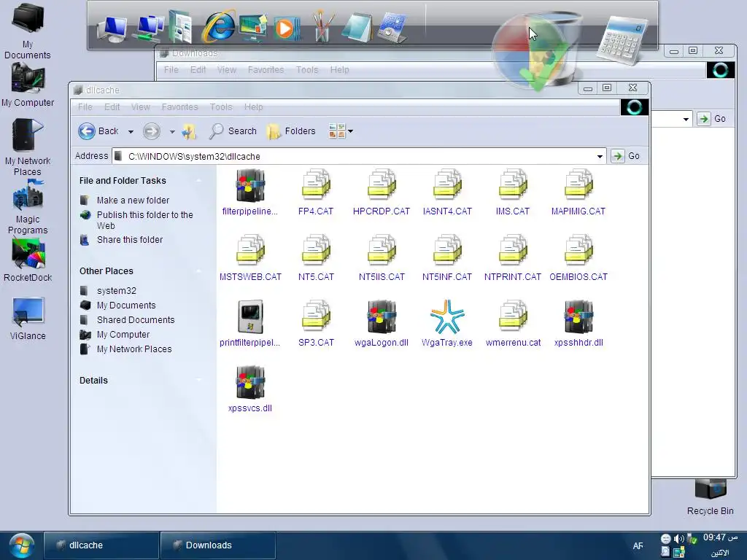Viewport: 747px width, 560px height.
Task: Select the OEMBIOS.CAT file
Action: coord(578,258)
